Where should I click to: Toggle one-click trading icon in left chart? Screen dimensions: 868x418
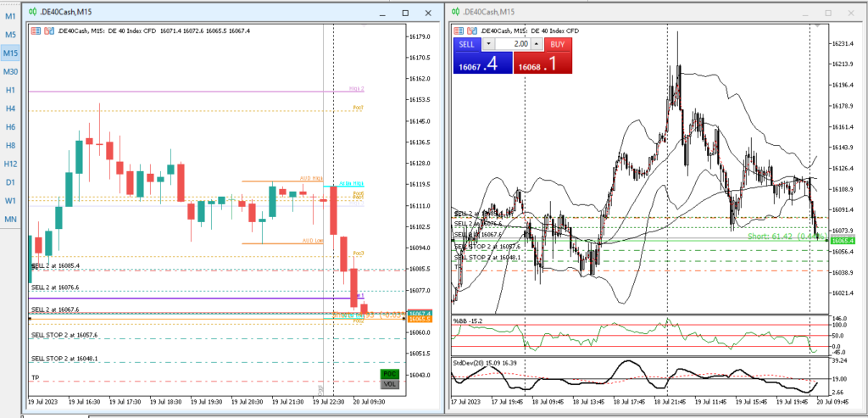[48, 31]
